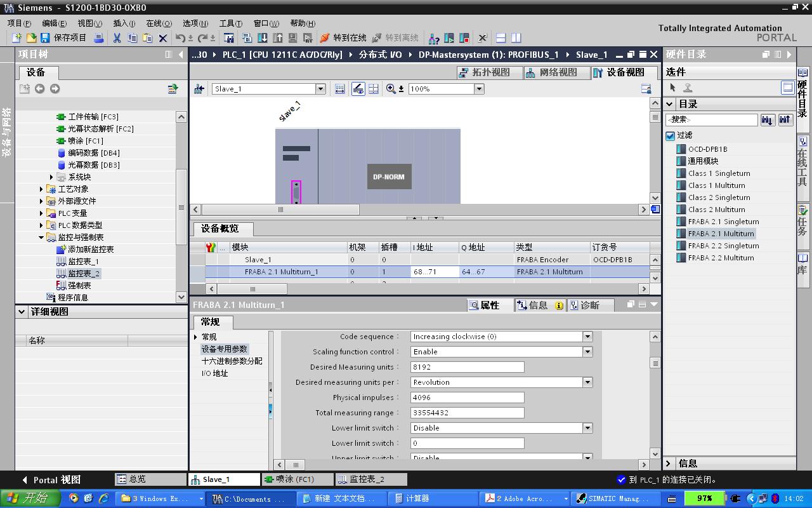Click the delete X icon beside paste
The height and width of the screenshot is (508, 812).
[x=163, y=38]
